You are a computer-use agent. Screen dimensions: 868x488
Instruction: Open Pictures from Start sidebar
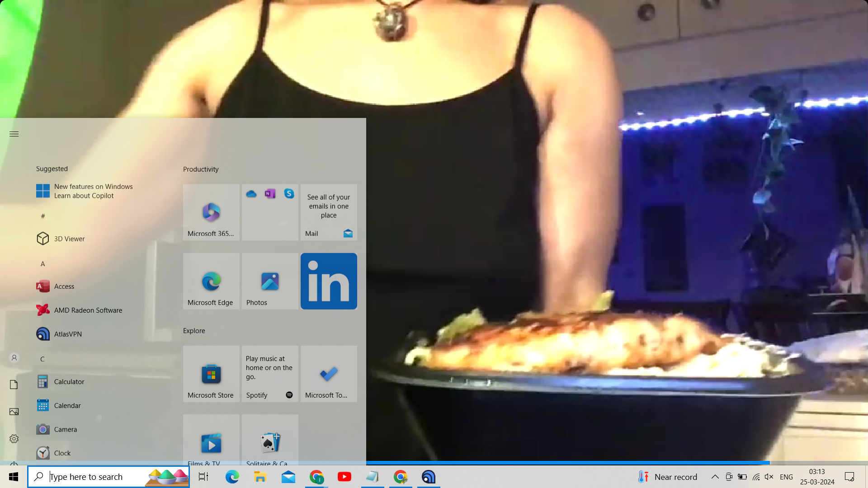[x=14, y=412]
